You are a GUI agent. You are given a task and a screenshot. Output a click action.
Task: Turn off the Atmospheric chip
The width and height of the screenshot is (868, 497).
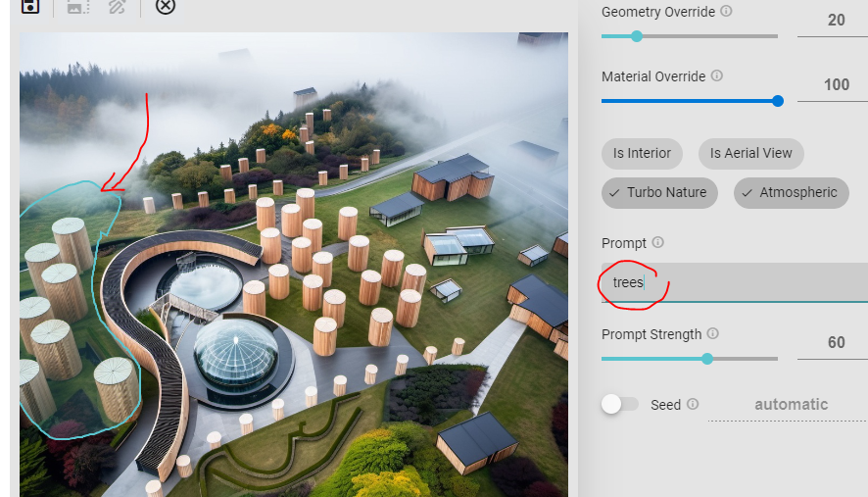(791, 193)
